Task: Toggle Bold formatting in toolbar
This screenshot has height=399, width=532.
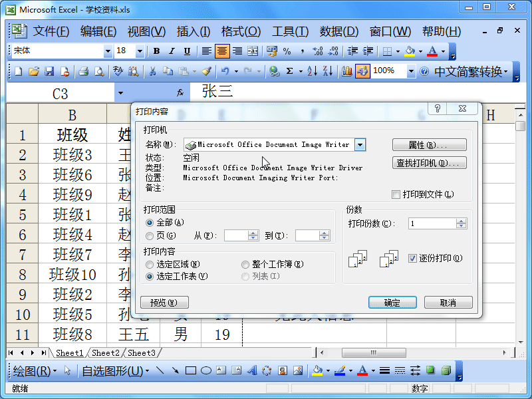Action: pos(156,51)
